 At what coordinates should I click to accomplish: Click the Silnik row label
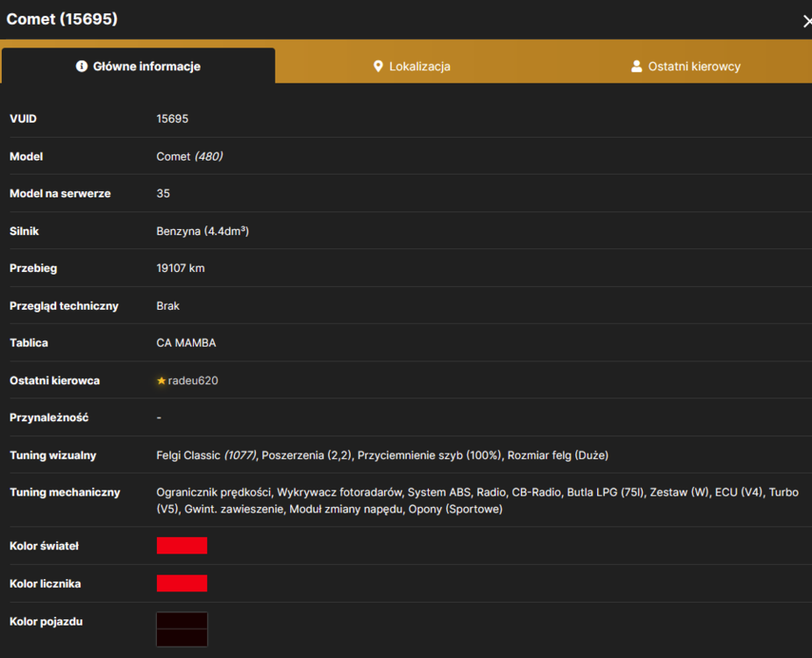(25, 231)
